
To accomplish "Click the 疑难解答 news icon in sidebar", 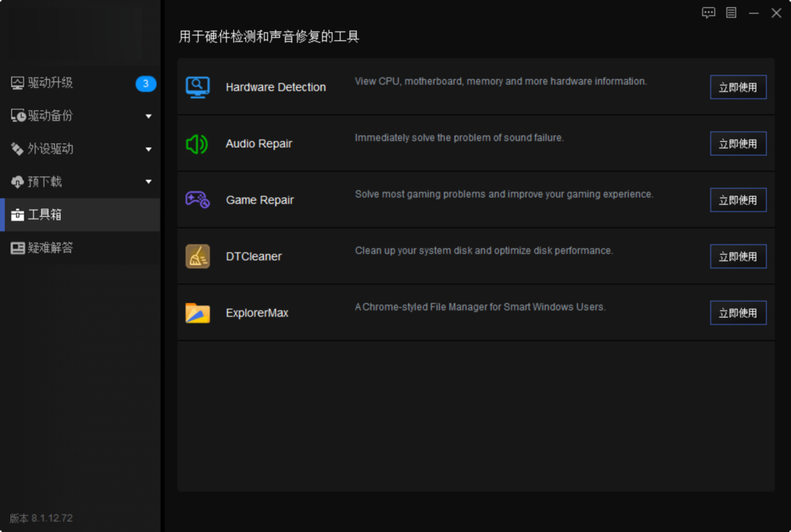I will (x=17, y=247).
